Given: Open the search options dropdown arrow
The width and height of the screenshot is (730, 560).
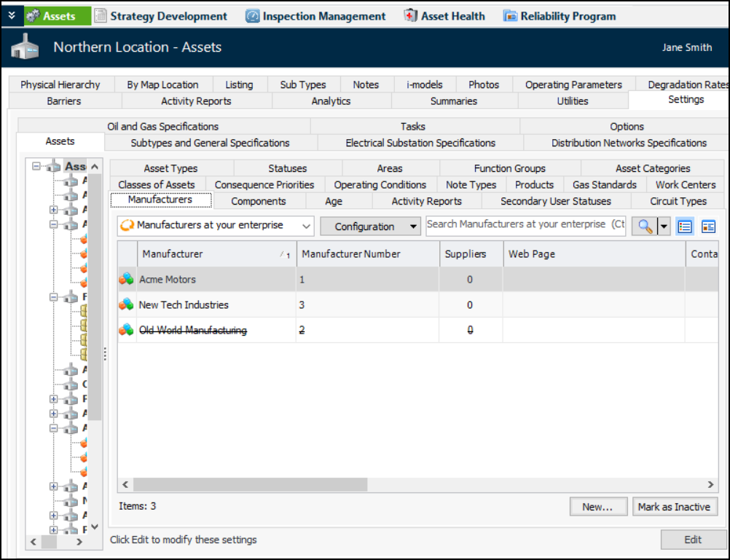Looking at the screenshot, I should tap(664, 226).
